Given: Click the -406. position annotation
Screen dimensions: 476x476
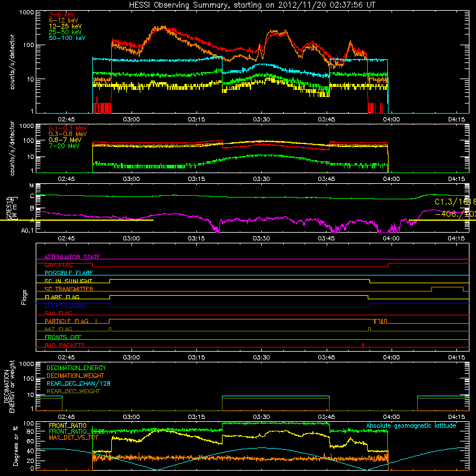Looking at the screenshot, I should [x=455, y=214].
